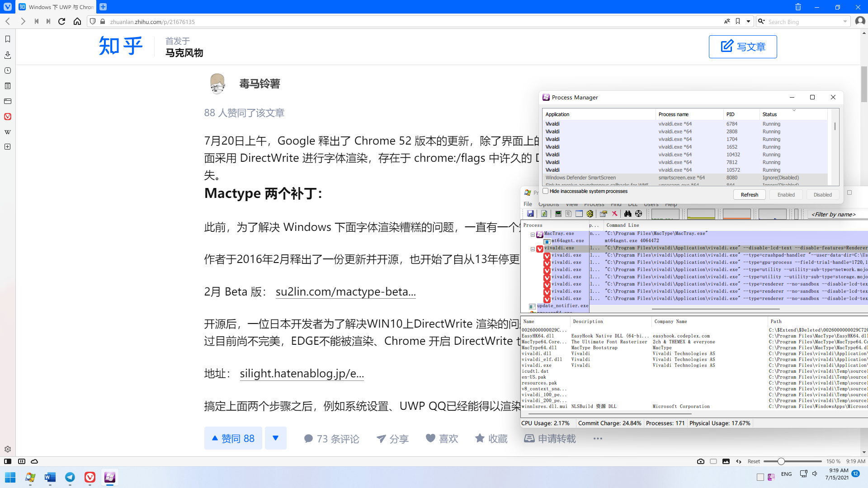
Task: Open Vivaldi settings via the gear icon
Action: tap(7, 449)
